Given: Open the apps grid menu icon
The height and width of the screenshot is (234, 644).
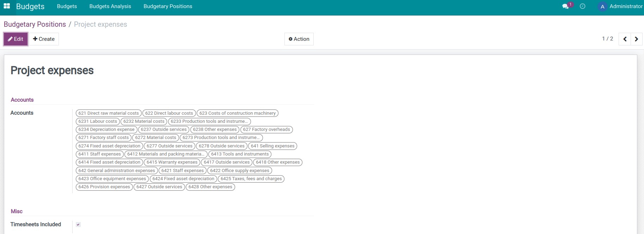Looking at the screenshot, I should [x=7, y=6].
